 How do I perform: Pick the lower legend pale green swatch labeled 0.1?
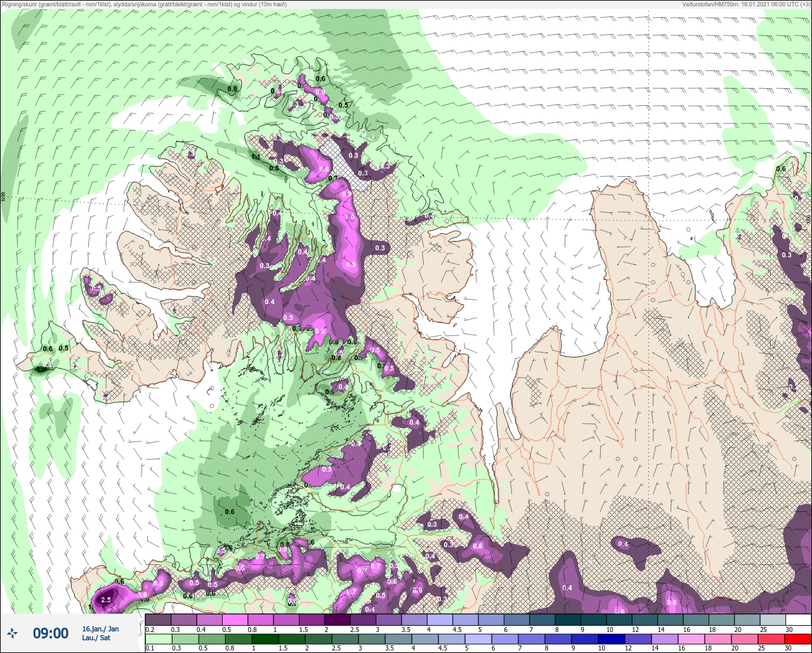click(x=159, y=639)
